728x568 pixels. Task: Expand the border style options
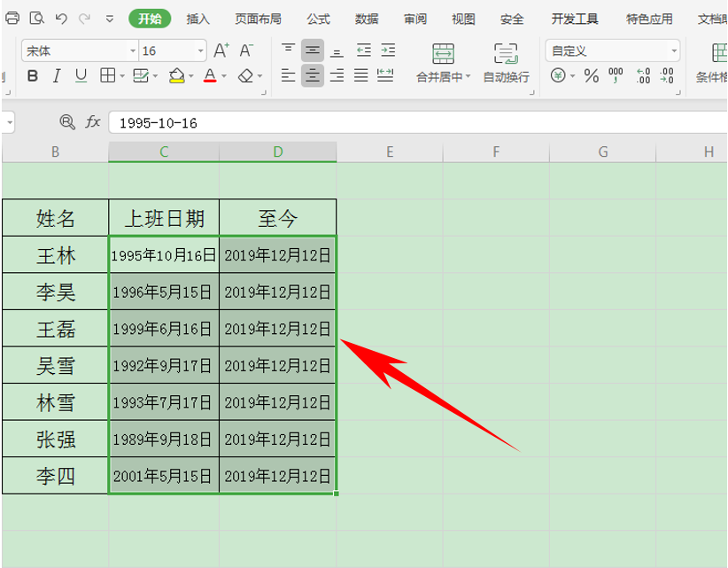(x=120, y=74)
